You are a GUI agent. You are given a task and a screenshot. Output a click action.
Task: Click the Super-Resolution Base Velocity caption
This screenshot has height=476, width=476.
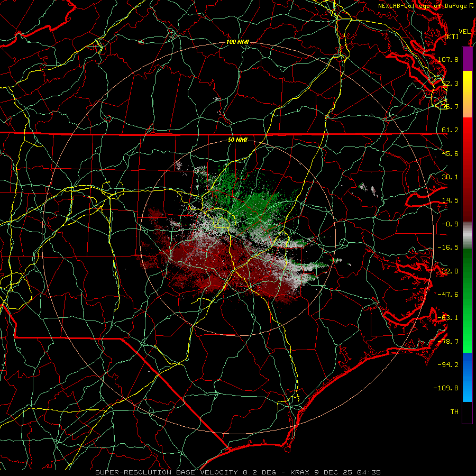click(237, 472)
